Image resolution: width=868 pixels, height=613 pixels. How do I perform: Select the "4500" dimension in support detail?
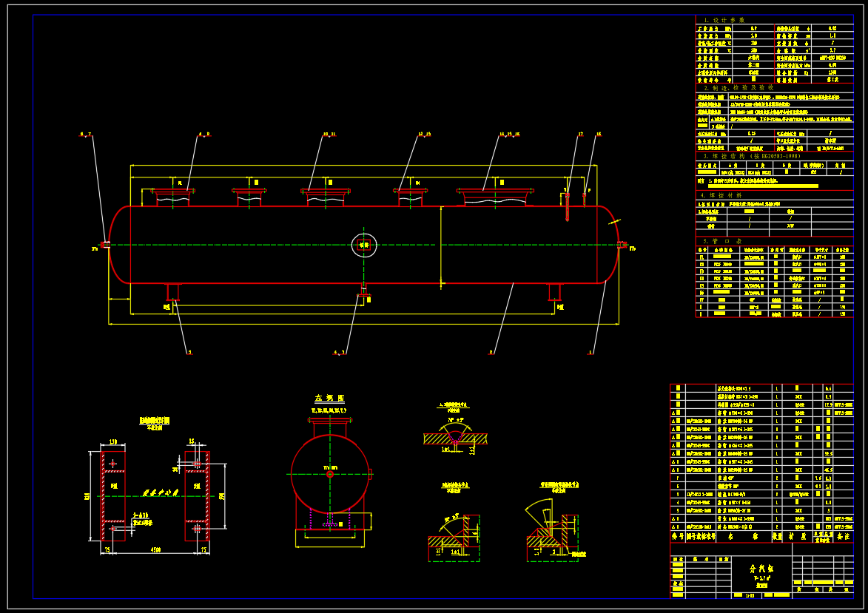155,550
